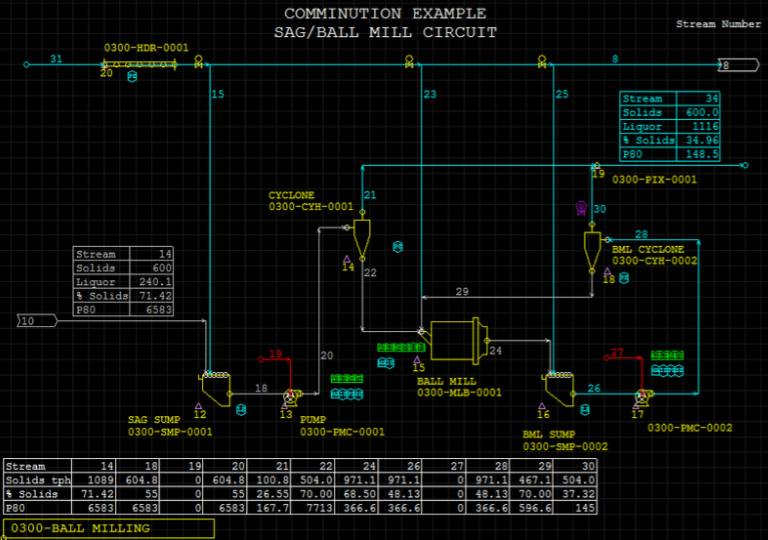Select the red stream 19 line label
The width and height of the screenshot is (768, 540).
pyautogui.click(x=276, y=354)
